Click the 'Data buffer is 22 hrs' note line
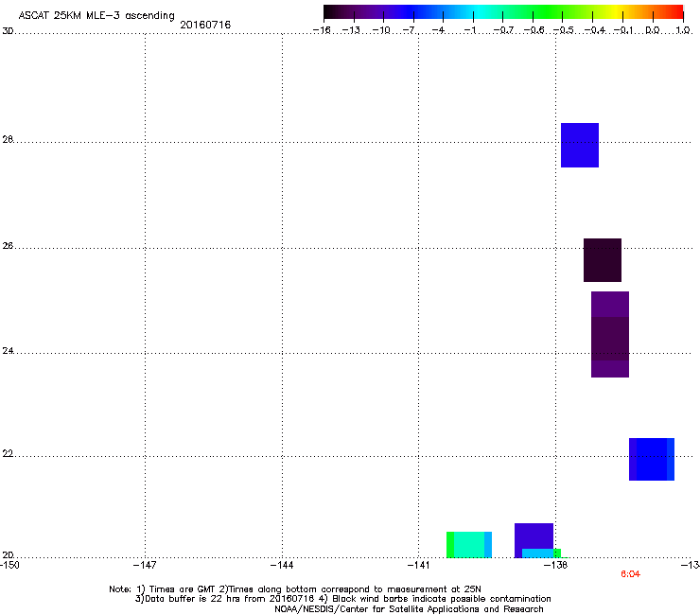Screen dimensions: 700x615 pyautogui.click(x=342, y=599)
